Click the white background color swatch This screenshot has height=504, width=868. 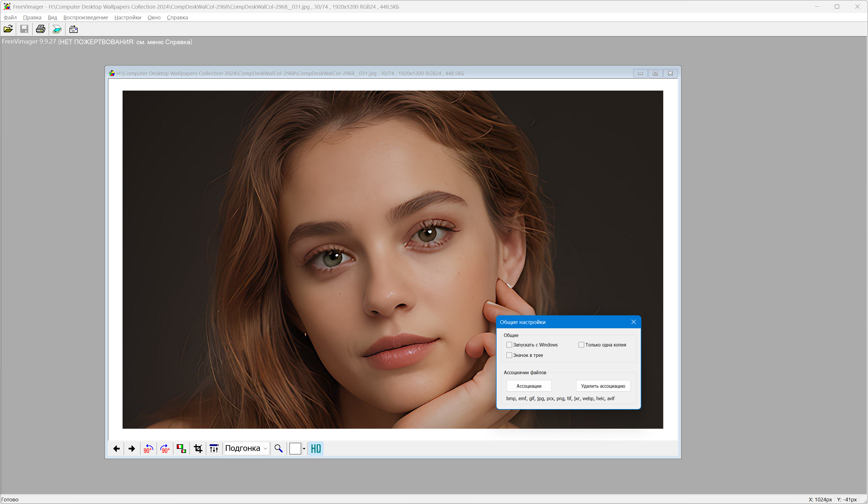[x=295, y=449]
